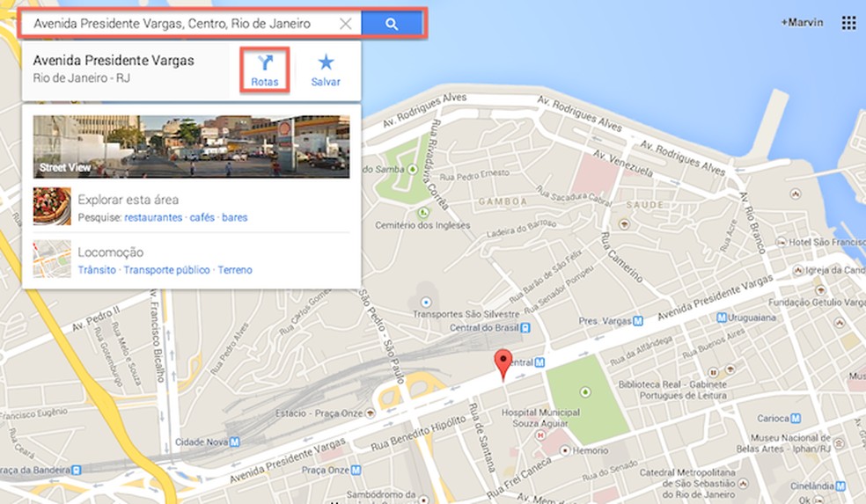866x504 pixels.
Task: Click the red location pin on the map
Action: (503, 364)
